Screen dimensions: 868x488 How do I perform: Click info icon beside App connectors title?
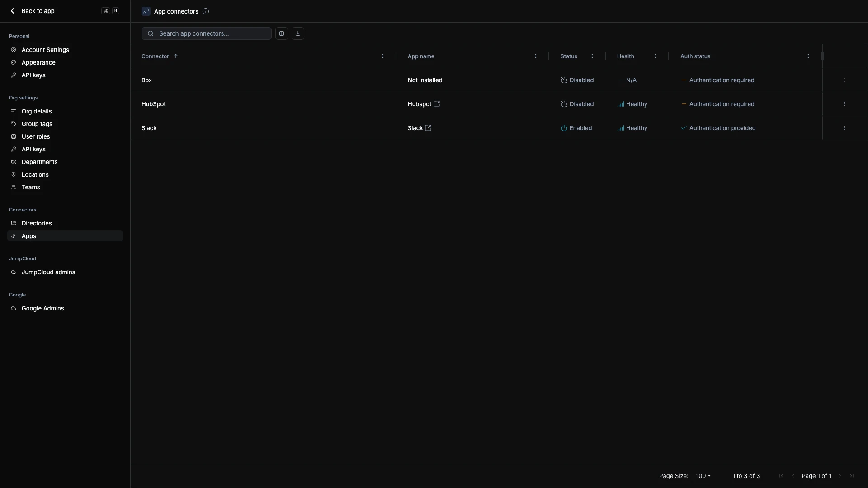(x=206, y=11)
